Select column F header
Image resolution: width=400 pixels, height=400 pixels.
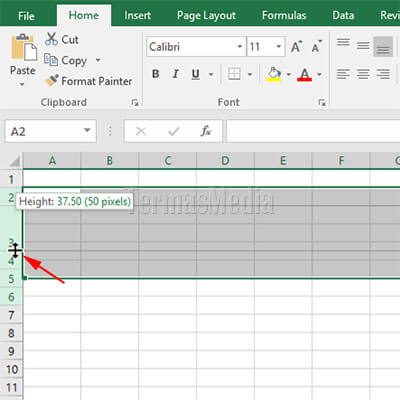pyautogui.click(x=341, y=161)
